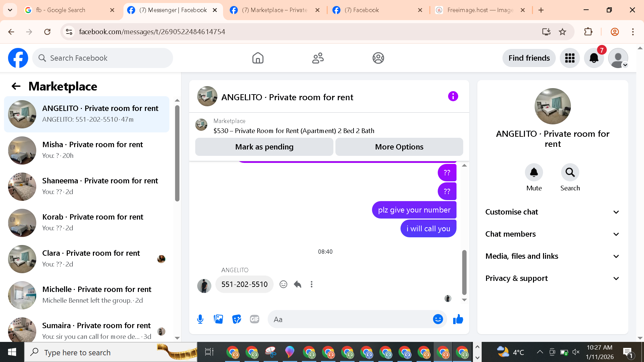Screen dimensions: 644x362
Task: Open the Michelle private room conversation
Action: pyautogui.click(x=87, y=295)
